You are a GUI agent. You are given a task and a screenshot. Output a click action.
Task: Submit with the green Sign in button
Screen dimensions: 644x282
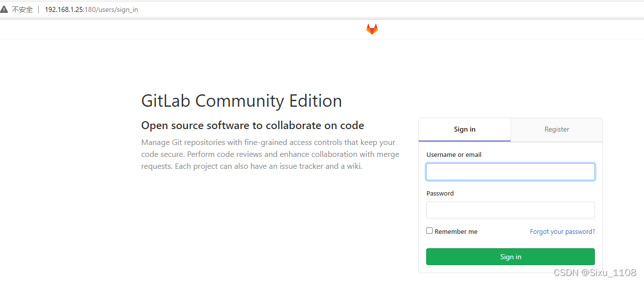point(510,257)
